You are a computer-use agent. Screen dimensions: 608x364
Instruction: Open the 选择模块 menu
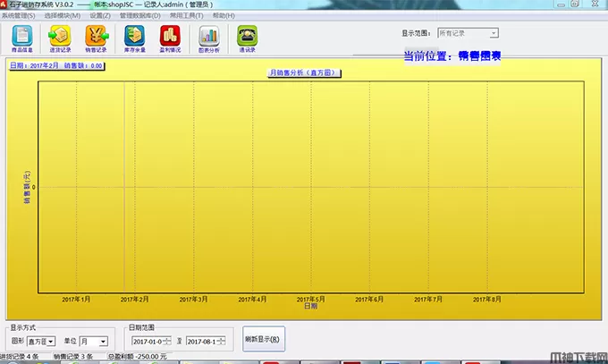(62, 16)
